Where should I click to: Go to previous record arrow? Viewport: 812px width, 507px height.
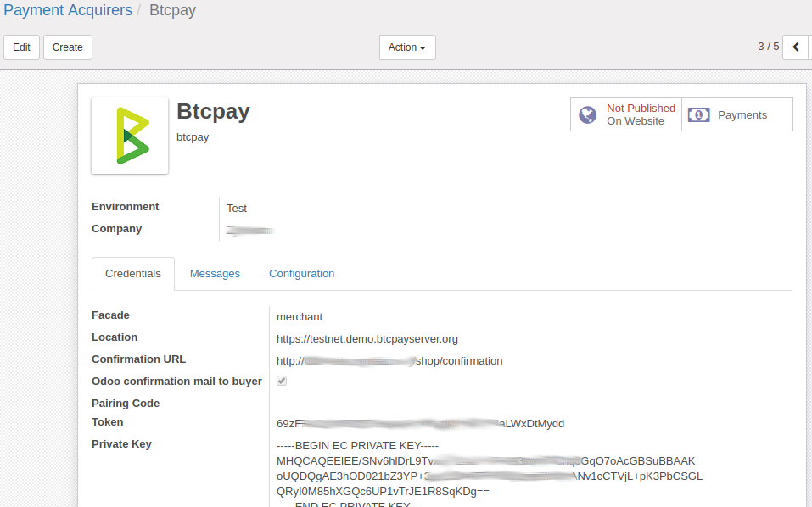point(796,47)
